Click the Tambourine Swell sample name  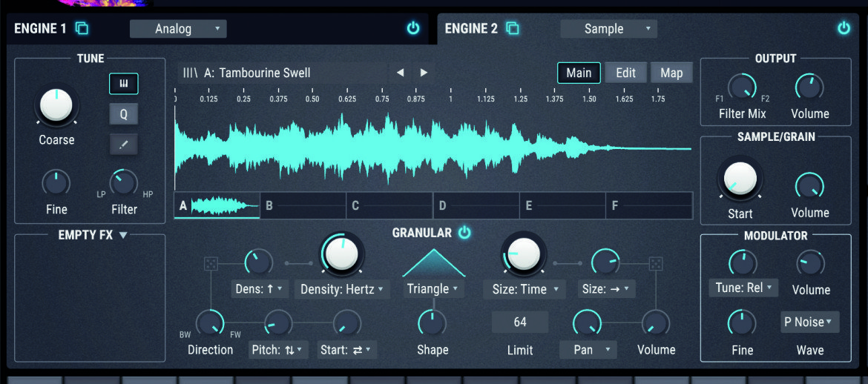coord(265,73)
